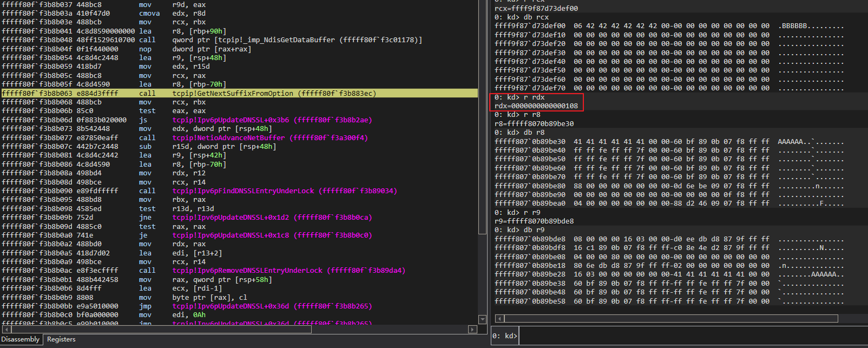The width and height of the screenshot is (868, 348).
Task: Click memory address fffff807`0b89bea0 dump row
Action: 669,203
